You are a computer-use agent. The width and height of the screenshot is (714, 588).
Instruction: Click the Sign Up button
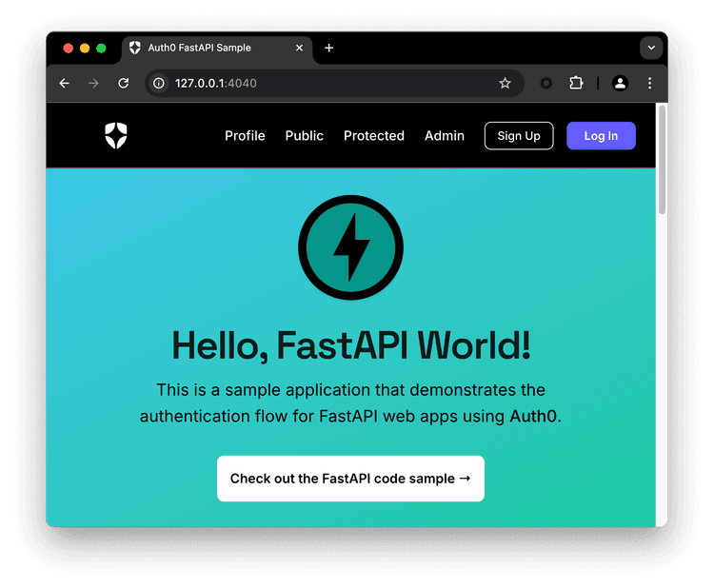pyautogui.click(x=519, y=136)
